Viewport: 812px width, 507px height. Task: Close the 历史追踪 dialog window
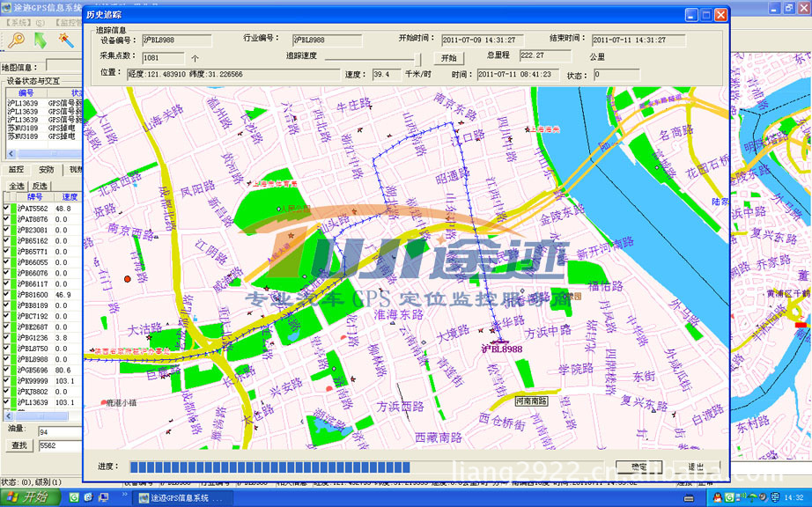pyautogui.click(x=720, y=15)
